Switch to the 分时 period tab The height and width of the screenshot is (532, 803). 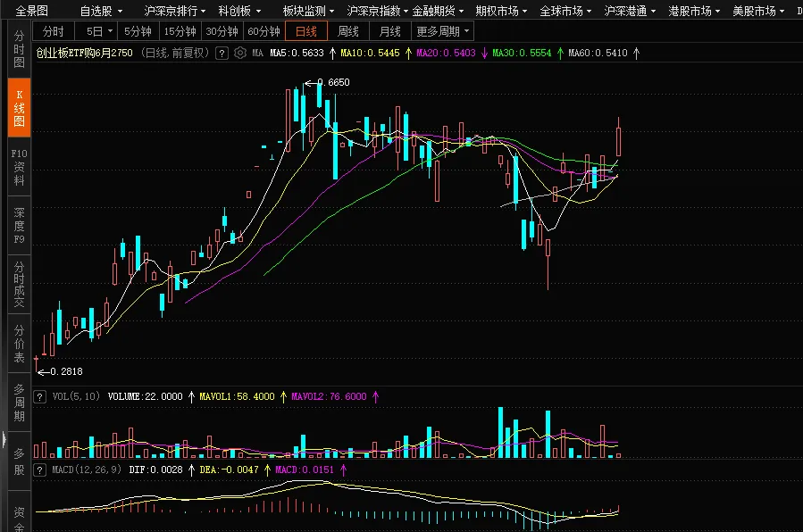coord(54,32)
